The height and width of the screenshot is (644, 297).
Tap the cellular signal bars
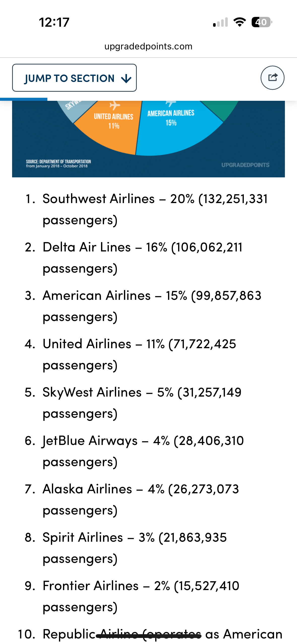[220, 22]
